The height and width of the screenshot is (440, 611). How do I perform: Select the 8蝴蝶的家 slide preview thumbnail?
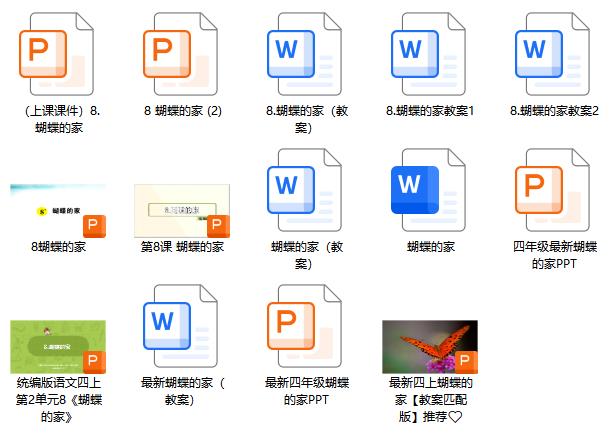pyautogui.click(x=58, y=210)
